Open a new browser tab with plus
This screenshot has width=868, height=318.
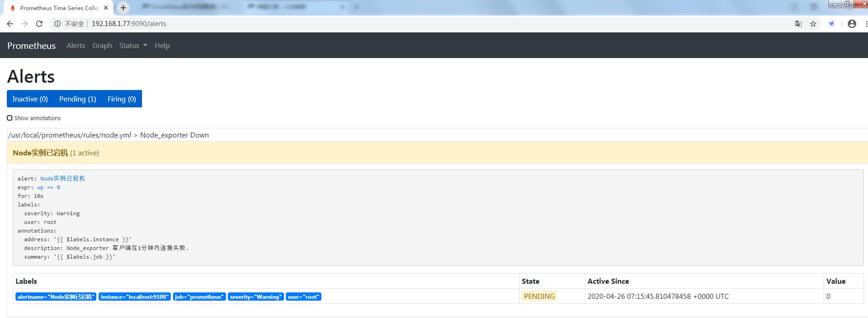pyautogui.click(x=123, y=8)
